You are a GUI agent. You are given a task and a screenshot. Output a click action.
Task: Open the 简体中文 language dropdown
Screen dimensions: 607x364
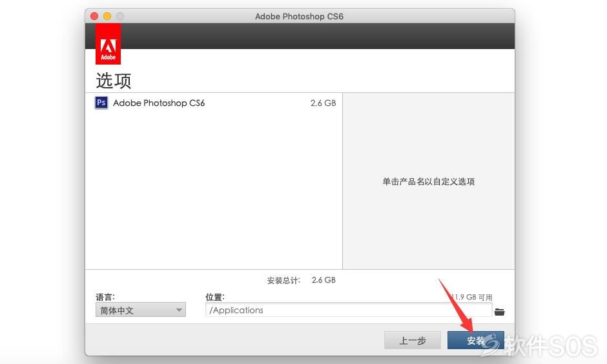point(141,310)
